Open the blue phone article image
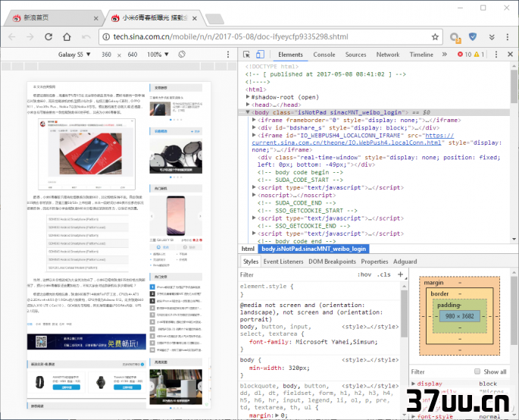Screen dimensions: 519x420 (90, 153)
